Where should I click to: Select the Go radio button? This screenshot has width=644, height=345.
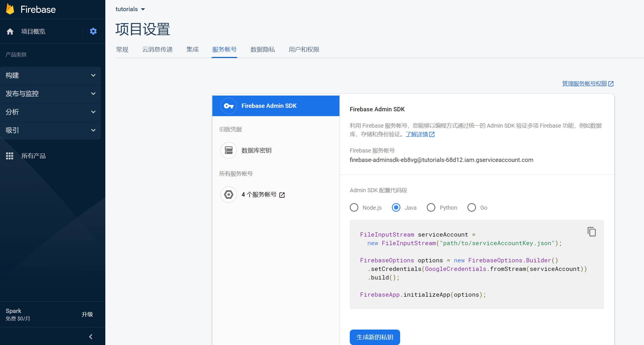click(x=472, y=207)
